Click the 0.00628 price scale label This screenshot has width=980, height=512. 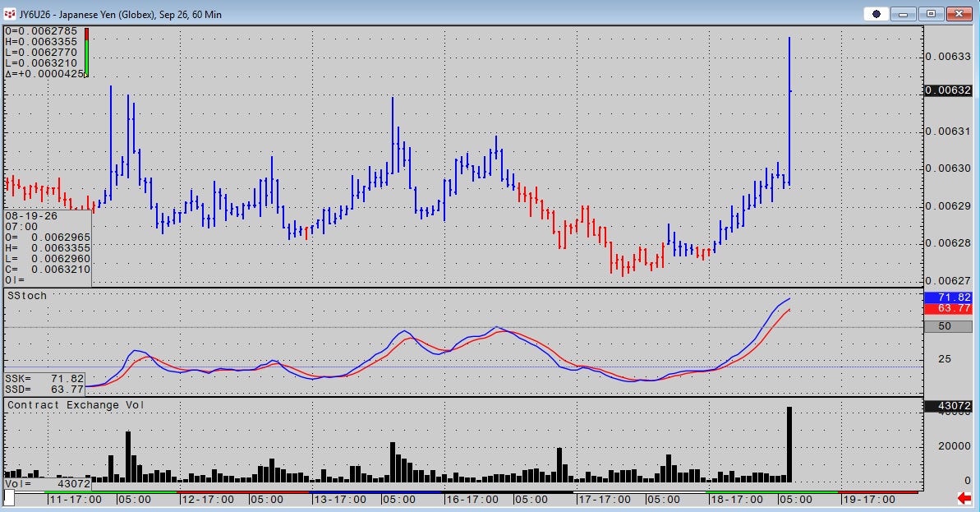948,242
